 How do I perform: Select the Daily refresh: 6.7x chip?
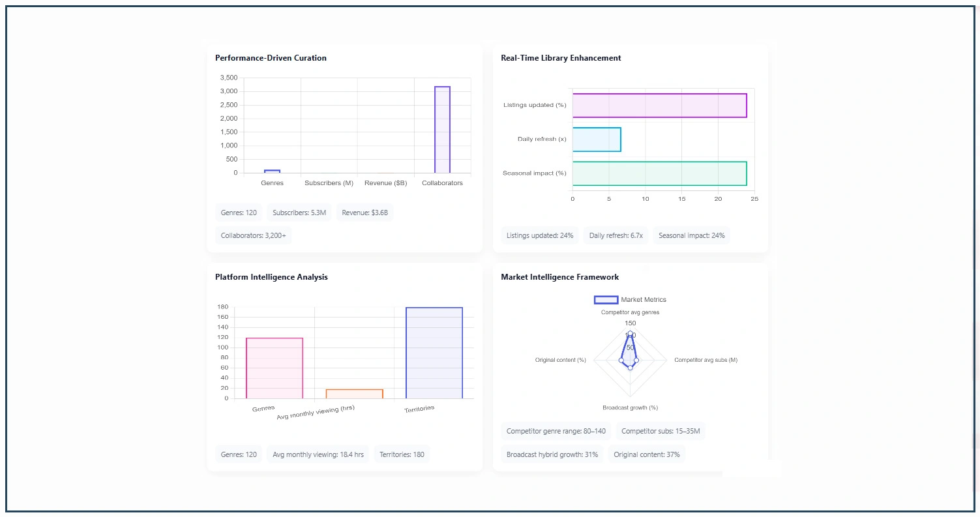click(x=616, y=235)
